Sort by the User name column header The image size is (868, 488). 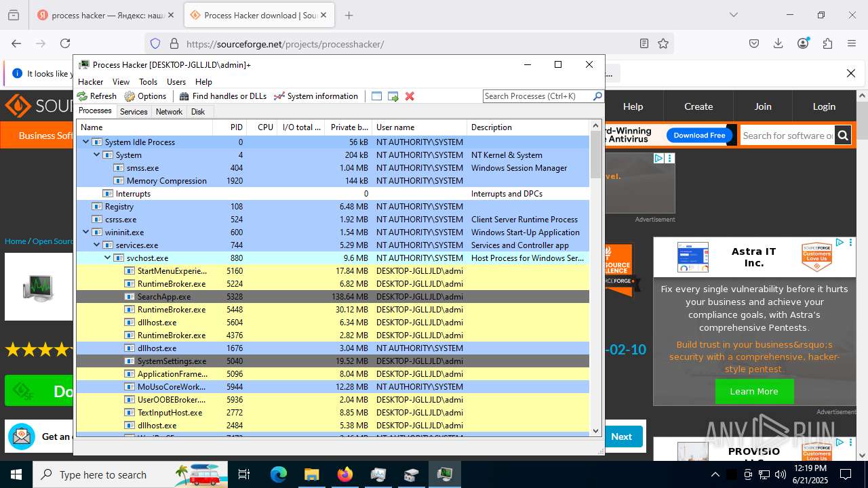[x=419, y=127]
